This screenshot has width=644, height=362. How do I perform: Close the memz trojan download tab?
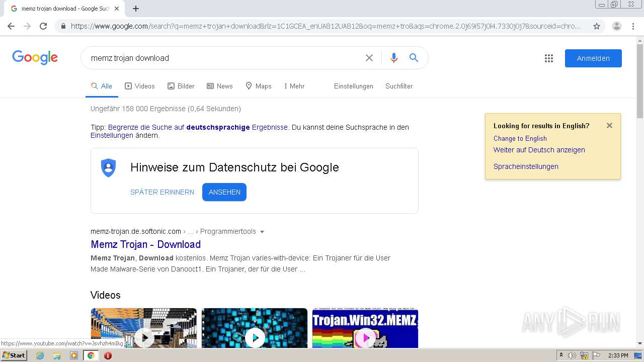pos(117,9)
